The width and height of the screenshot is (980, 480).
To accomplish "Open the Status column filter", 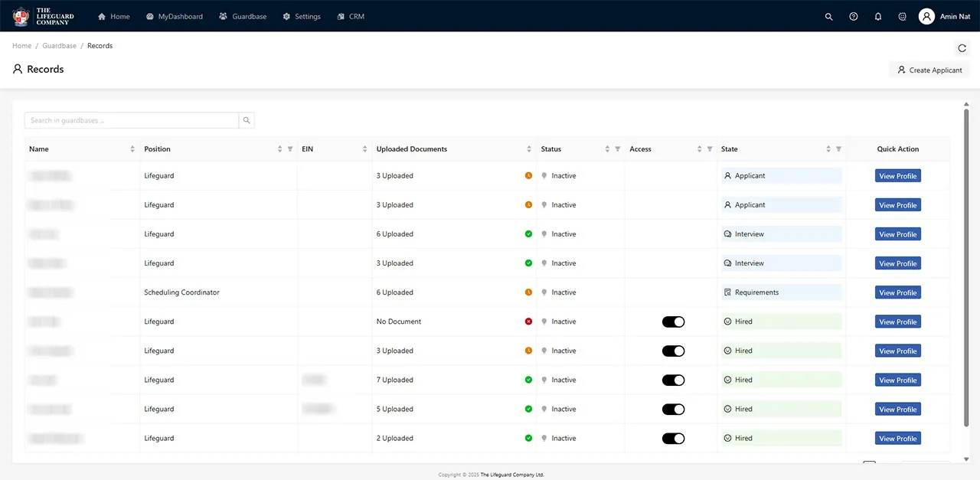I will tap(618, 149).
